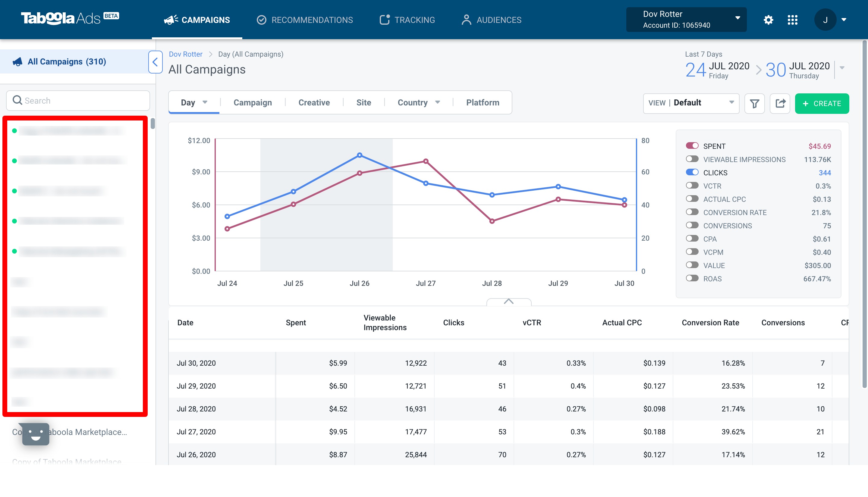Image resolution: width=868 pixels, height=497 pixels.
Task: Open the settings gear icon
Action: click(768, 20)
